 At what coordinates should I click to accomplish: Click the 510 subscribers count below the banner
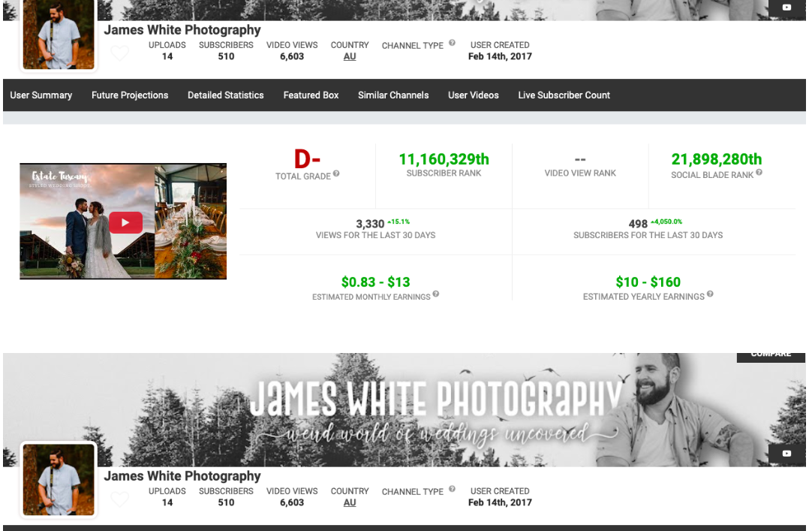(x=226, y=502)
